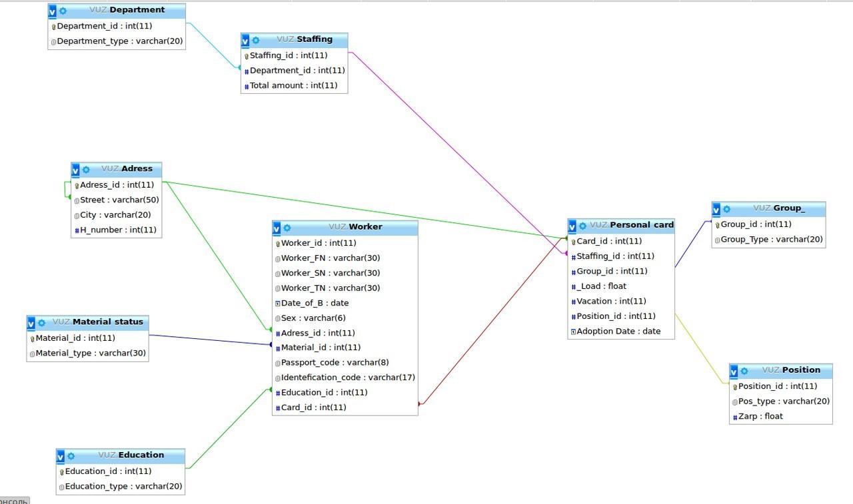Click Card_id : int(11) in Personal card
853x504 pixels.
(621, 242)
